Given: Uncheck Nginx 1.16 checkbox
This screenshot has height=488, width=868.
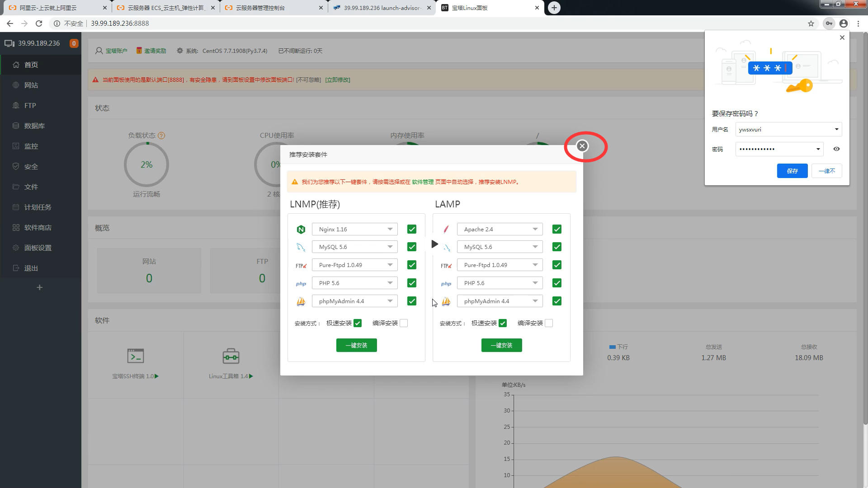Looking at the screenshot, I should 412,230.
